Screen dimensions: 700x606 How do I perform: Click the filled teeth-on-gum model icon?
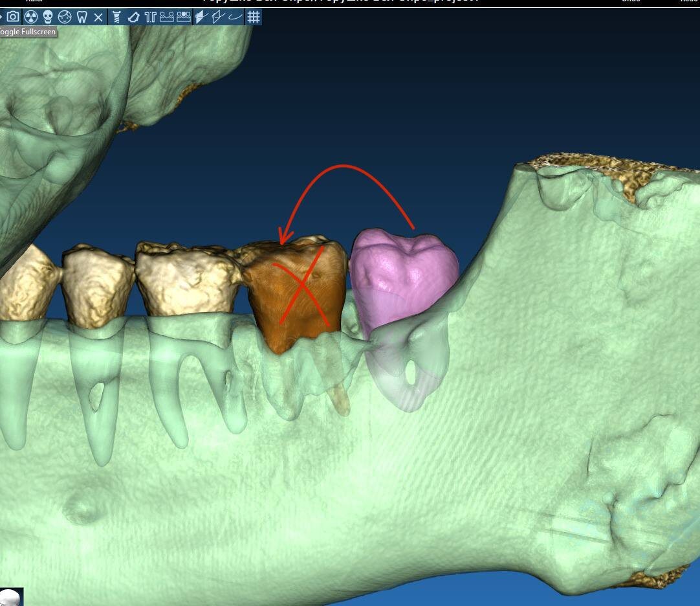click(x=184, y=17)
